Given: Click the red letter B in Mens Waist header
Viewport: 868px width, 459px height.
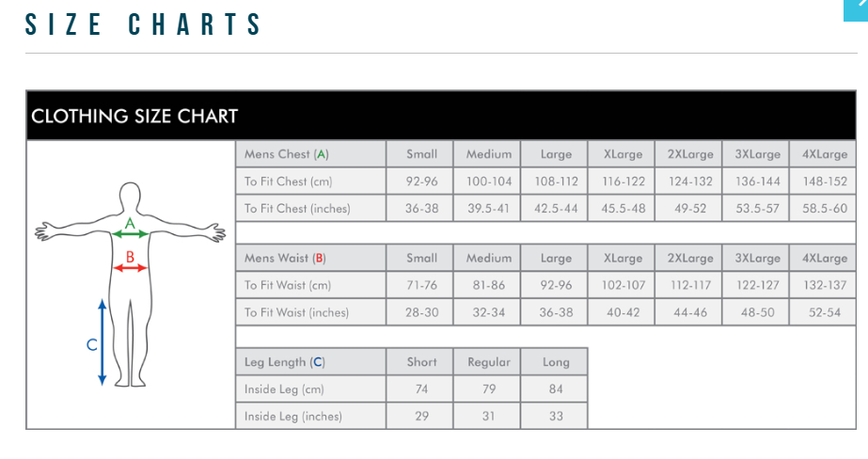Looking at the screenshot, I should click(x=319, y=258).
